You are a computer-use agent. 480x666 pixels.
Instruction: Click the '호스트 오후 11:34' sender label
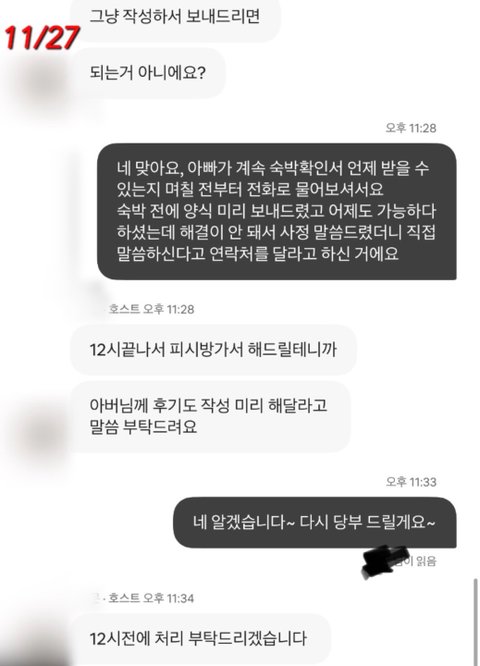[151, 598]
